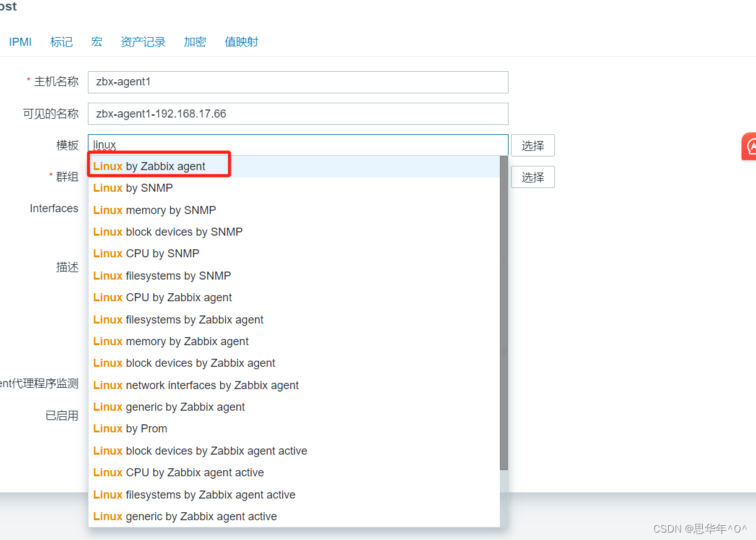Pick Linux filesystems by SNMP

[294, 276]
